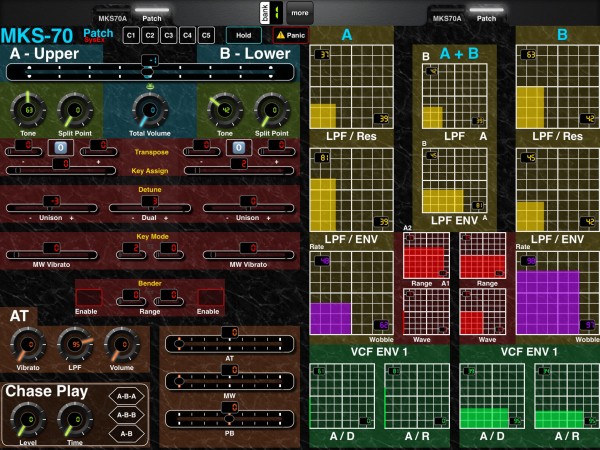
Task: Adjust the right MW Vibrato slider
Action: (248, 255)
